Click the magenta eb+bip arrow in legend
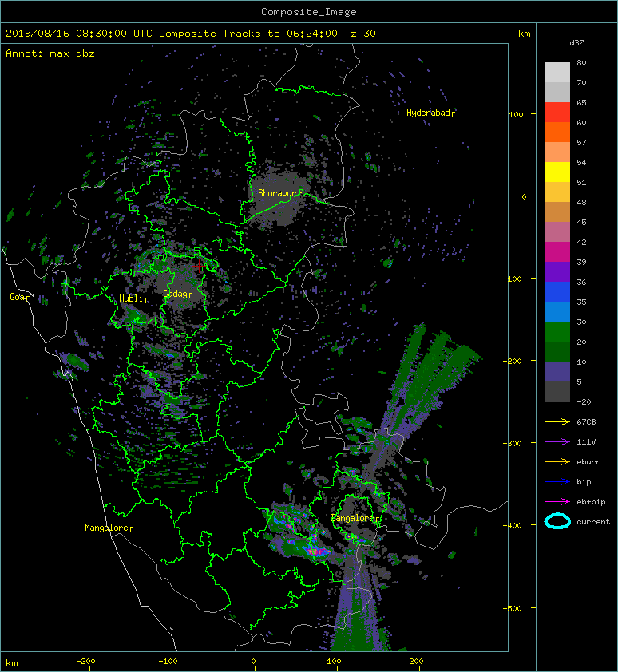The image size is (618, 672). tap(557, 502)
